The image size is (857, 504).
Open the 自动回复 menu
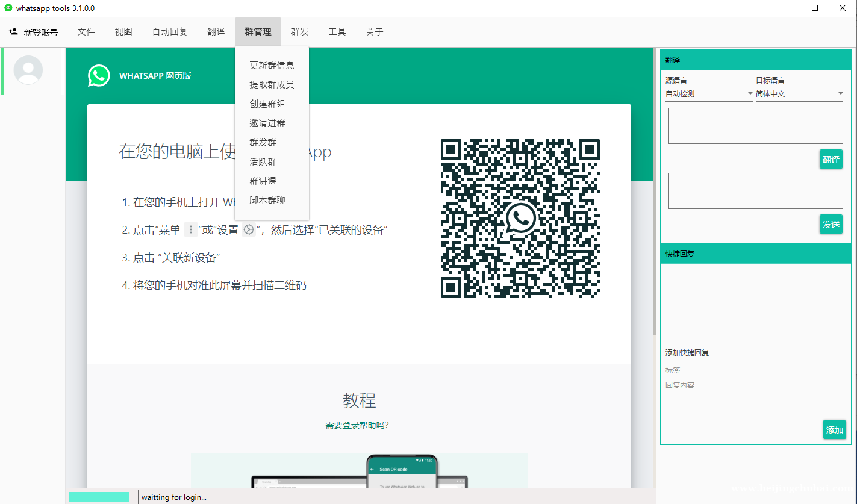coord(170,32)
